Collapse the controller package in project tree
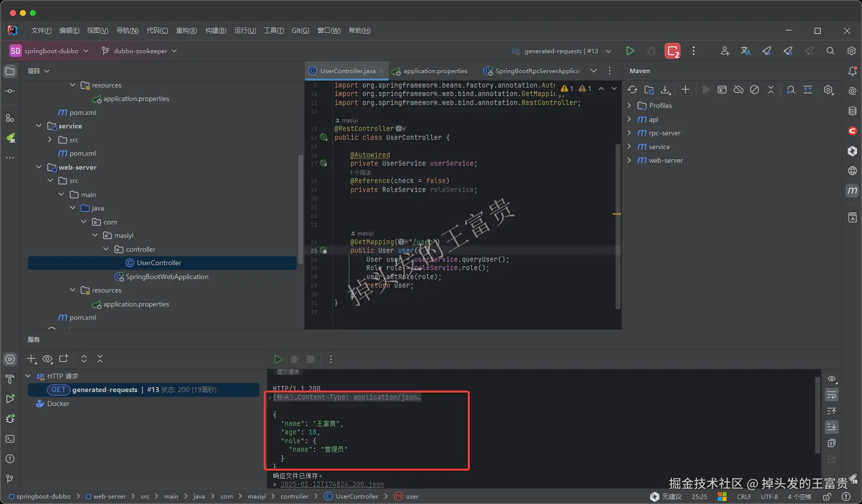The width and height of the screenshot is (862, 504). click(x=106, y=249)
